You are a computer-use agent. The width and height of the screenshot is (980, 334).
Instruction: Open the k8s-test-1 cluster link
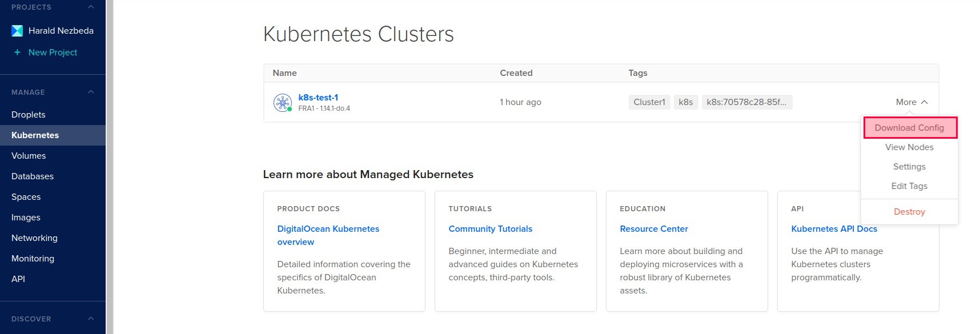[318, 98]
